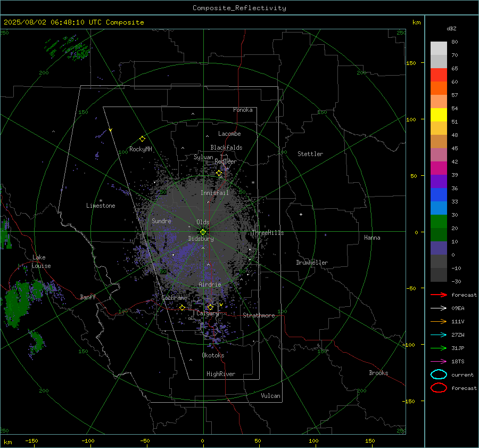Screen dimensions: 479x448
Task: Click the yellow diamond marker above Calgary
Action: pos(210,307)
